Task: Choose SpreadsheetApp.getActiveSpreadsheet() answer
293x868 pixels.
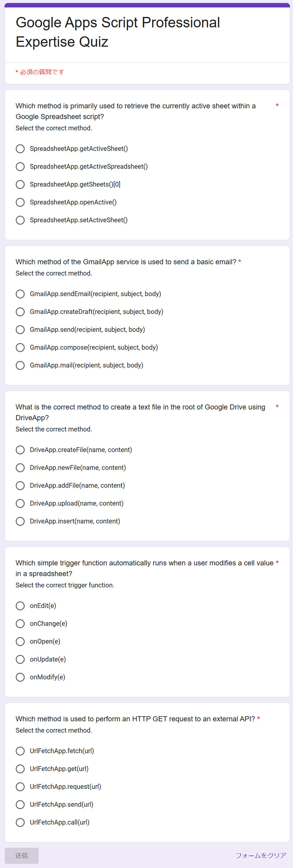Action: click(x=20, y=166)
